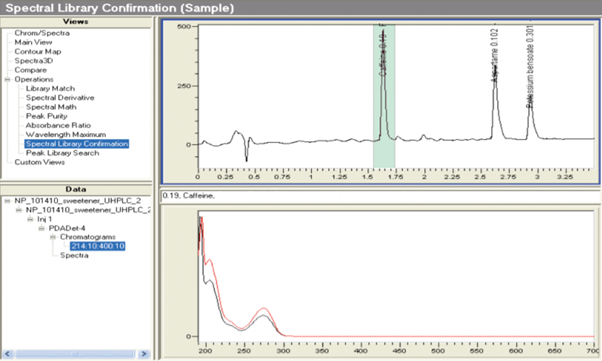Click the green shaded peak selection region
The width and height of the screenshot is (602, 361).
click(384, 96)
